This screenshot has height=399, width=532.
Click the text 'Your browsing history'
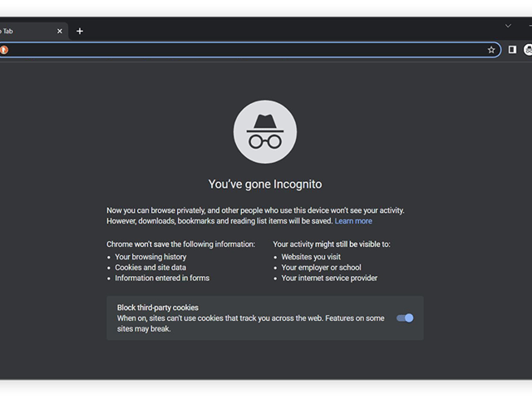150,257
